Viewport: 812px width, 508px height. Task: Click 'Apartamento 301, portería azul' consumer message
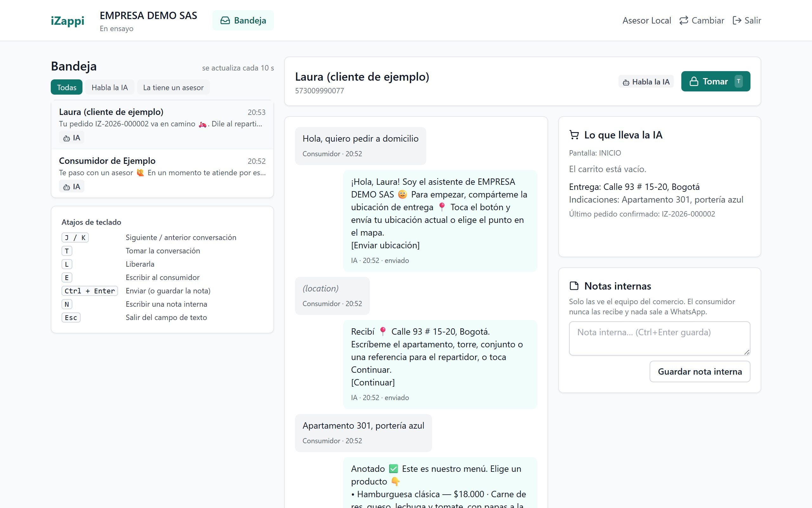(x=363, y=433)
